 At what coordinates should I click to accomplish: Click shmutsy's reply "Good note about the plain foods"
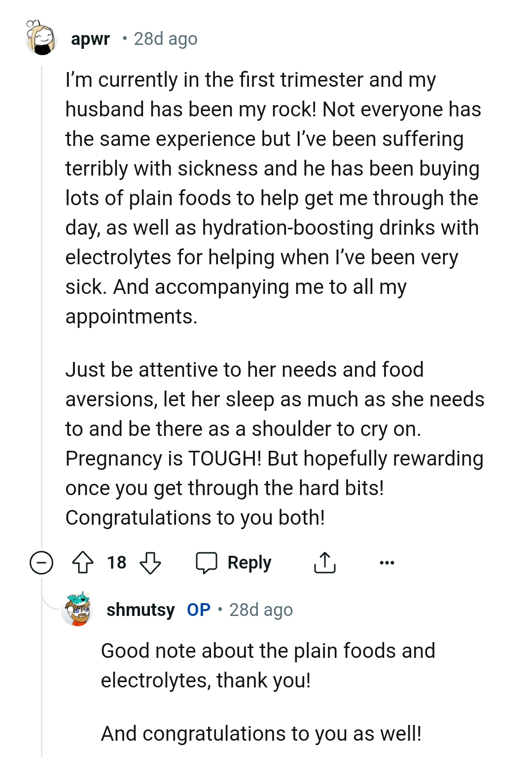(x=268, y=665)
